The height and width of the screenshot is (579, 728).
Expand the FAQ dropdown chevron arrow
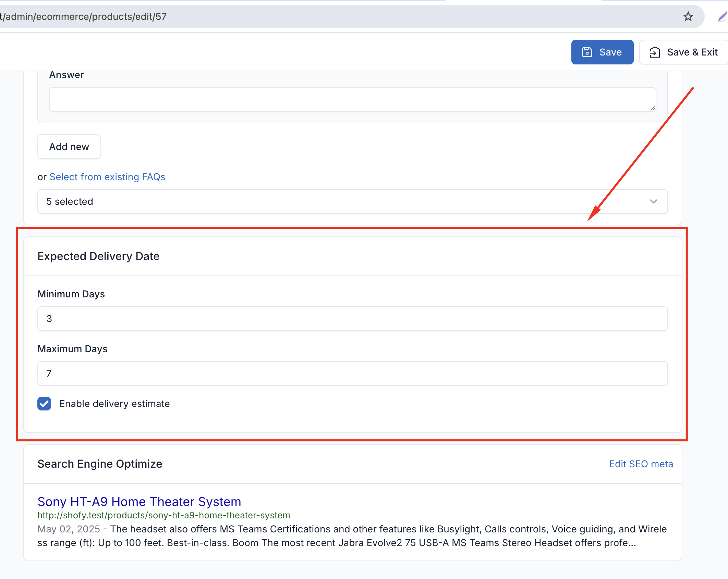pos(653,201)
